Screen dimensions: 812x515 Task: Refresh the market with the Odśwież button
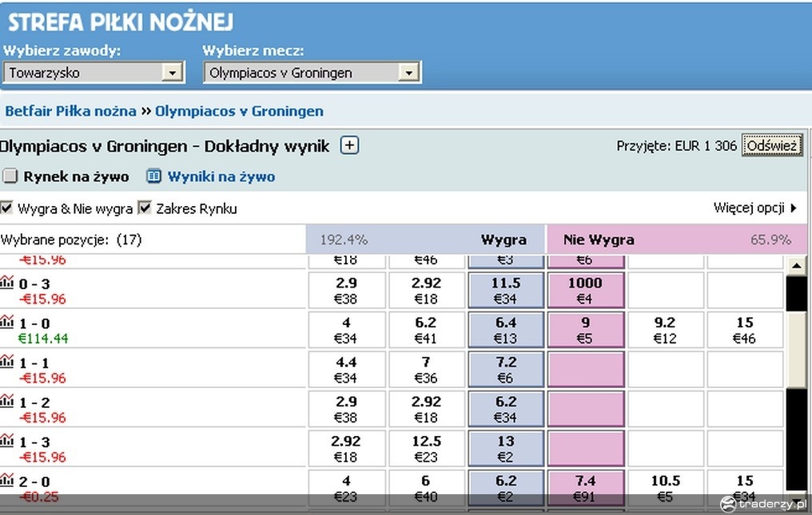[772, 145]
